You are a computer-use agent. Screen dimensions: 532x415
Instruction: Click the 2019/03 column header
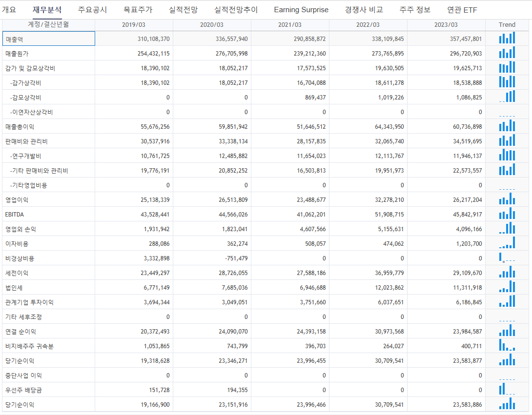(134, 25)
